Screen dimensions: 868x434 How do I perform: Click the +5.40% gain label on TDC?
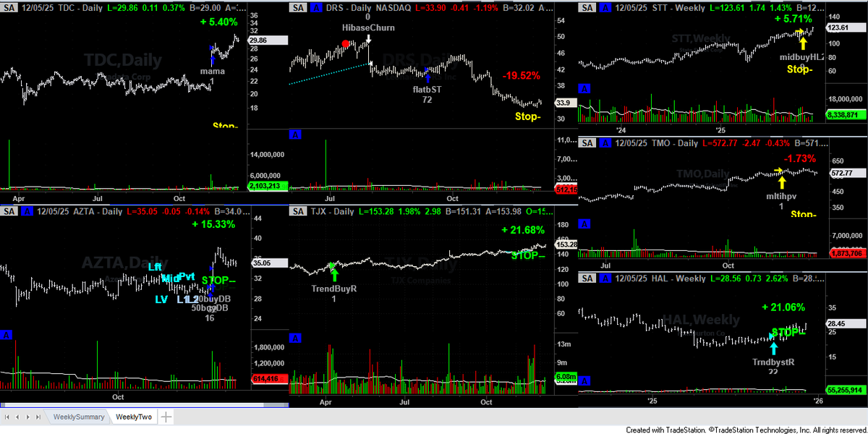click(x=219, y=22)
